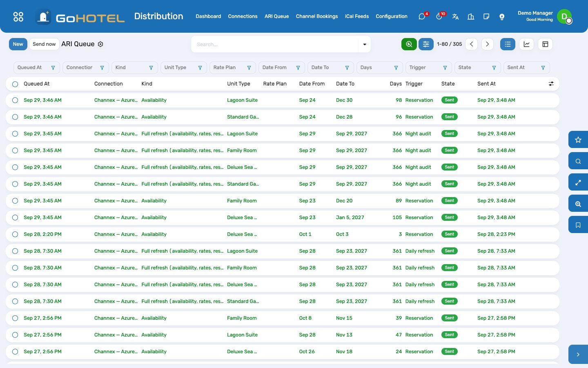Screen dimensions: 588x368
Task: Click the New button
Action: coord(18,44)
